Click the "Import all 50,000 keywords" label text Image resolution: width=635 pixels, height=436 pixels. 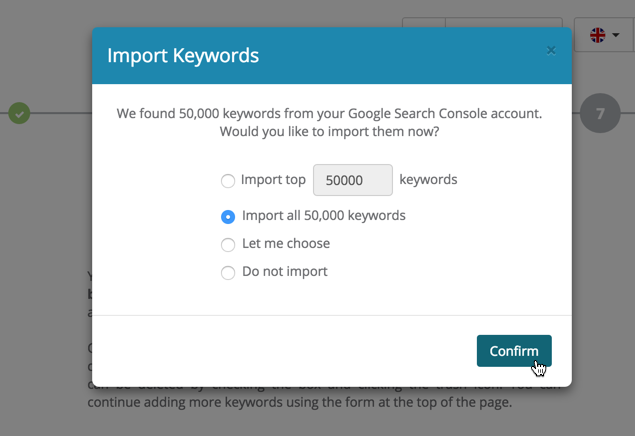pyautogui.click(x=323, y=215)
